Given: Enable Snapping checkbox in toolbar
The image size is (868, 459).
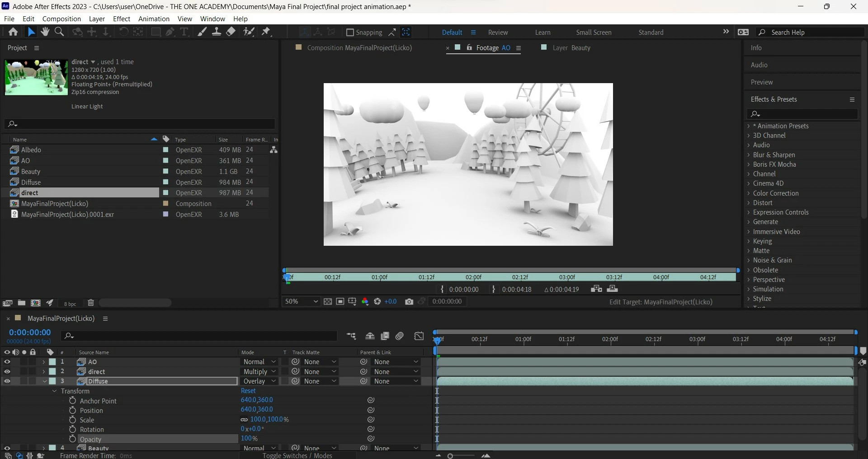Looking at the screenshot, I should click(x=350, y=33).
